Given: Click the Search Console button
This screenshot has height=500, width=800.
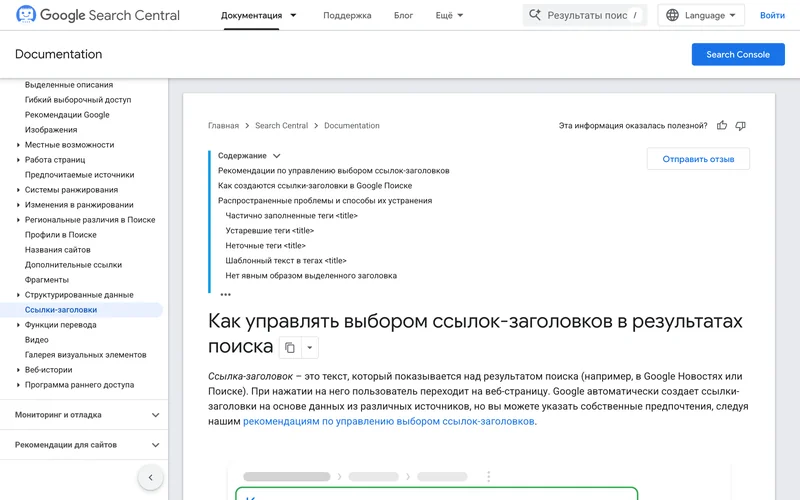Looking at the screenshot, I should click(738, 55).
